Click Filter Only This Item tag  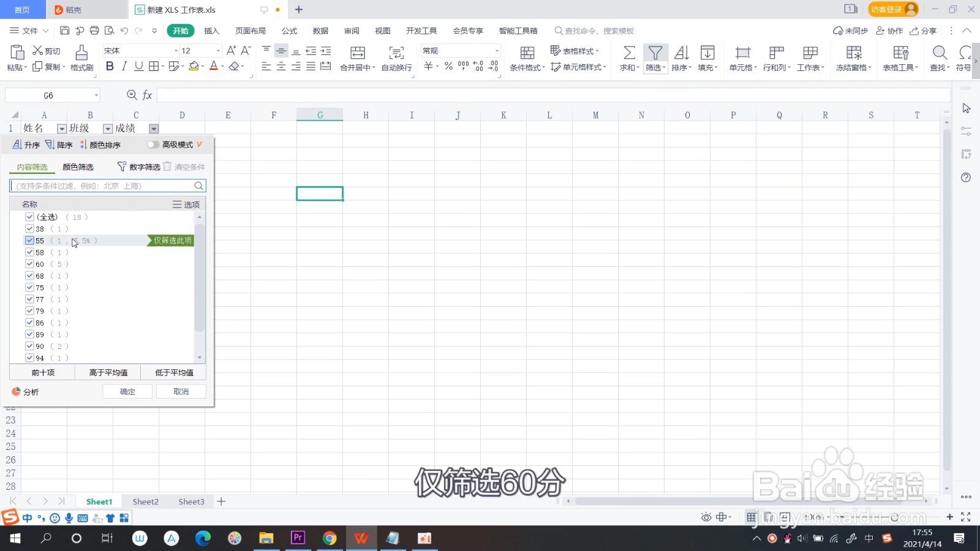pos(170,241)
